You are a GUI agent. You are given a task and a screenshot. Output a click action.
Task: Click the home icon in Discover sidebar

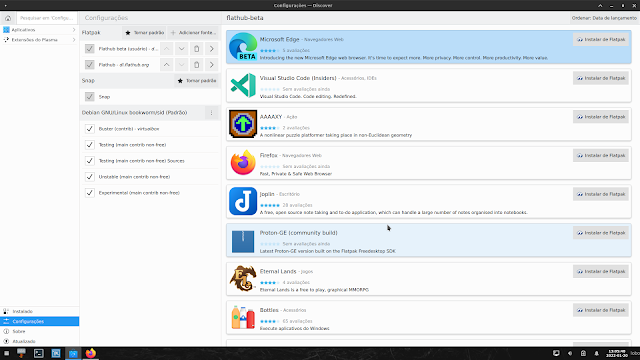[8, 18]
